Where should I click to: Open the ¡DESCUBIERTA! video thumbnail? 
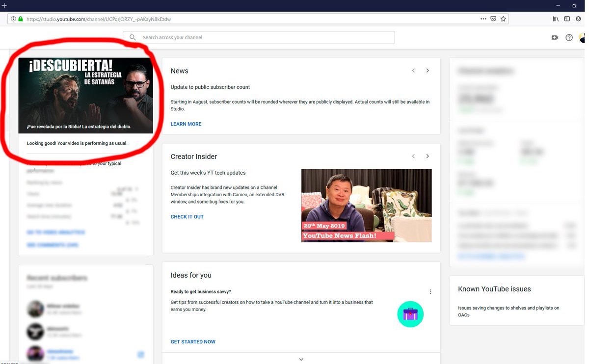(x=85, y=96)
